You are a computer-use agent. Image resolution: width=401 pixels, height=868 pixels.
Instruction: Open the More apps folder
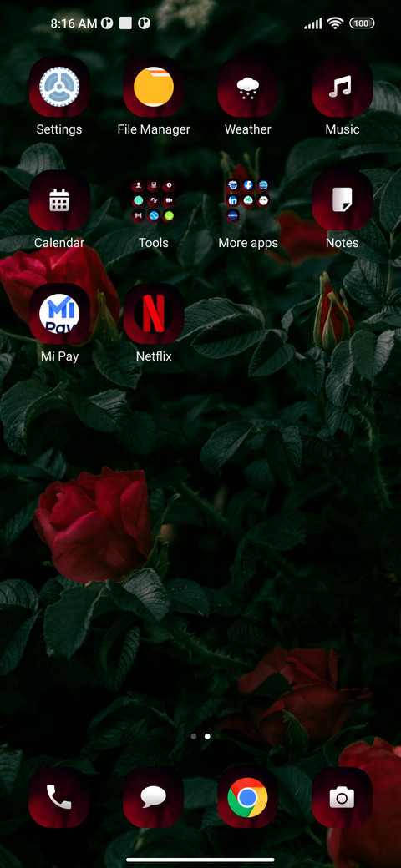tap(247, 200)
